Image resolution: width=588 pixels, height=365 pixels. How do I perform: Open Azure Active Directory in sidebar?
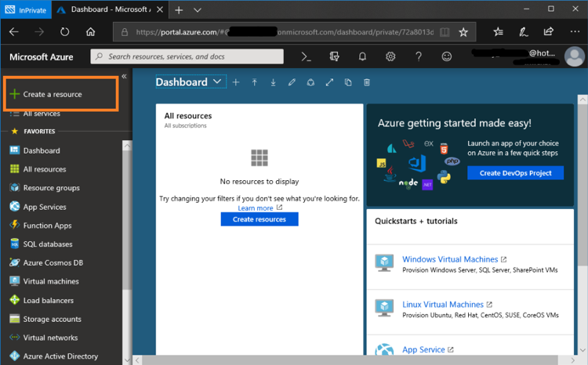point(61,356)
